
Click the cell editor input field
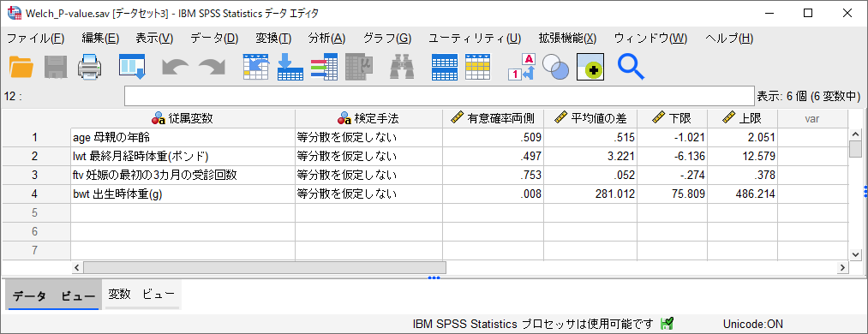[440, 96]
